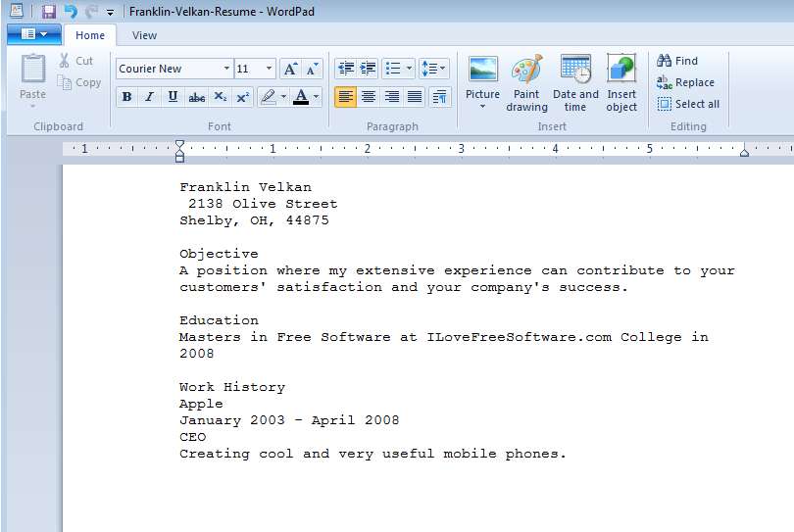
Task: Click the Shrink font icon
Action: [313, 69]
